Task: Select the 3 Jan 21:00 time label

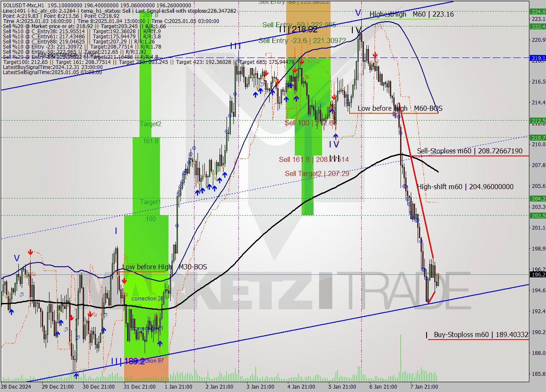Action: [261, 386]
